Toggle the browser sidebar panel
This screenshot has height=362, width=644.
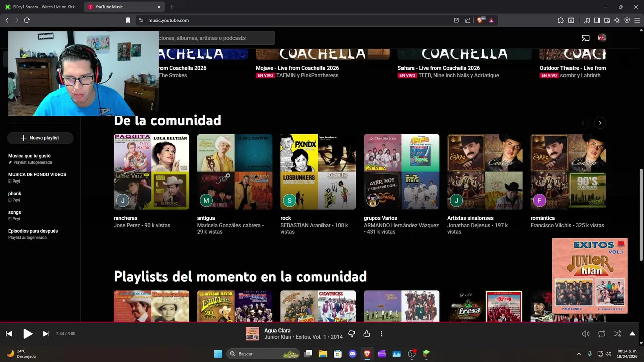pyautogui.click(x=597, y=20)
